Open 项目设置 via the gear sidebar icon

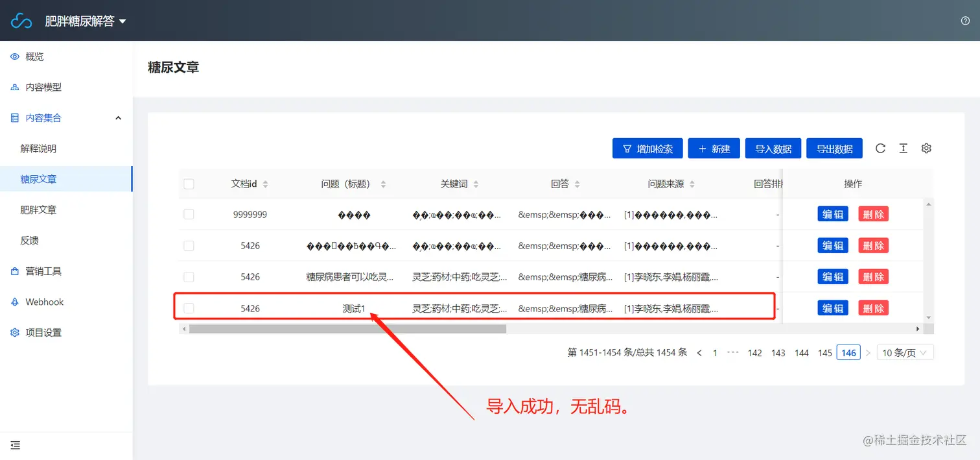[14, 332]
